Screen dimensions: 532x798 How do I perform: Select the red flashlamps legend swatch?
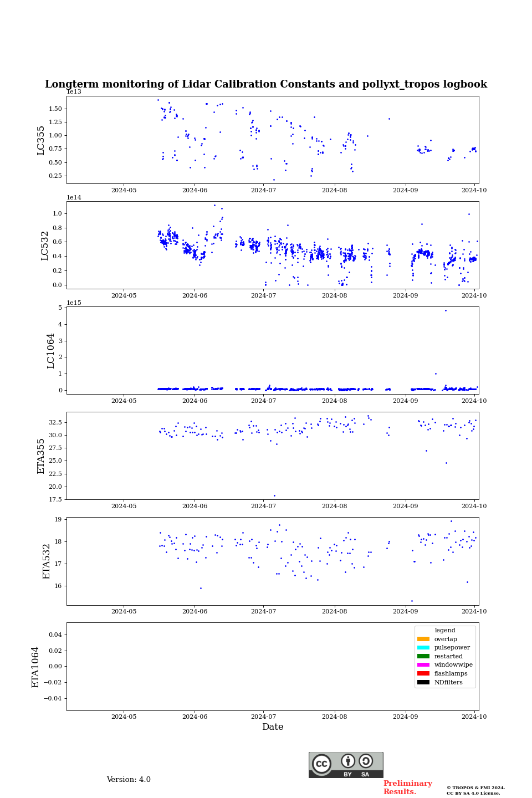click(423, 674)
